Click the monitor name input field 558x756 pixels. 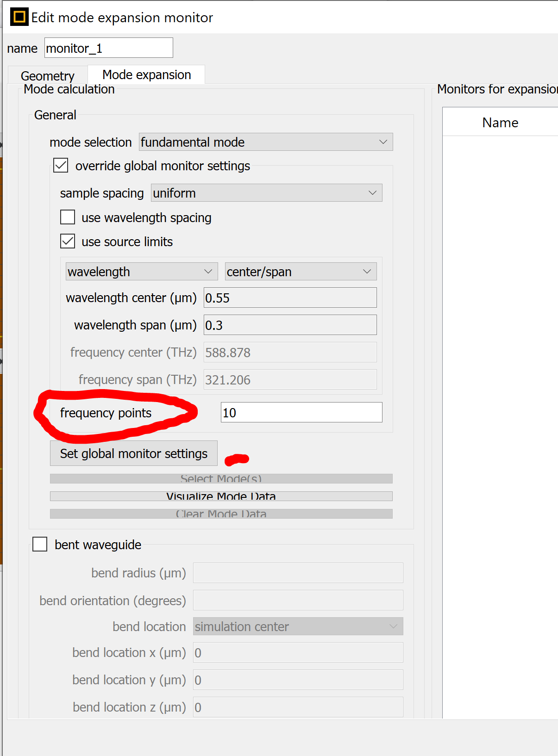[109, 48]
